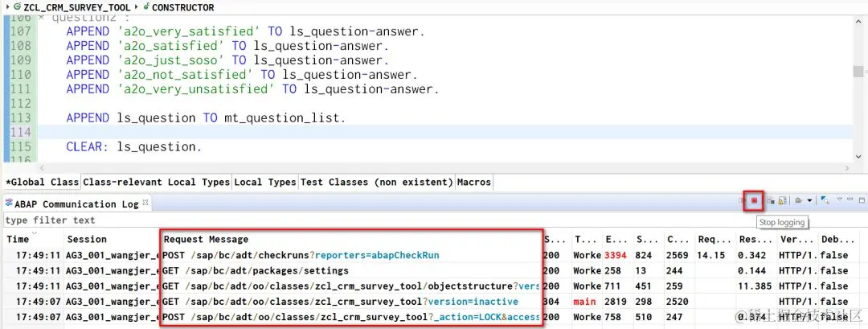Click 14.15 request size cell

coord(710,255)
